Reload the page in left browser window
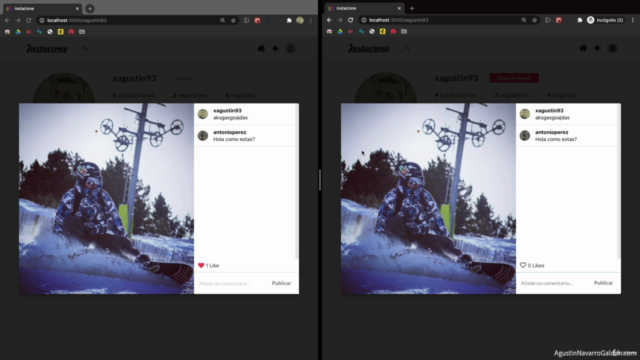640x360 pixels. (x=29, y=20)
